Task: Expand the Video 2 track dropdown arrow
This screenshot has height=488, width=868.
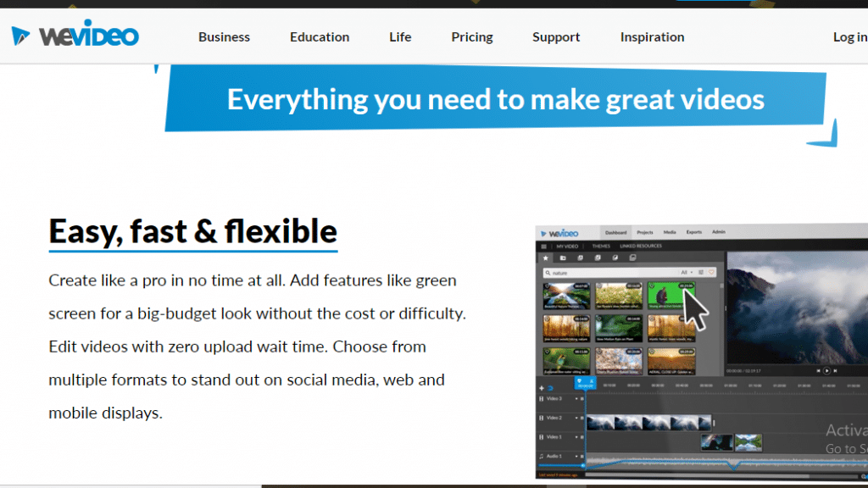Action: tap(576, 418)
